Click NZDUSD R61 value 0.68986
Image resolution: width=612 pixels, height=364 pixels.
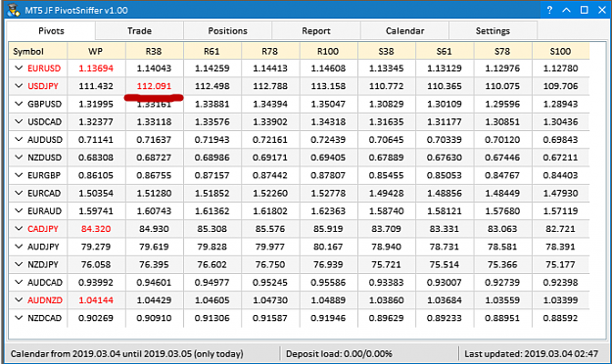(212, 158)
